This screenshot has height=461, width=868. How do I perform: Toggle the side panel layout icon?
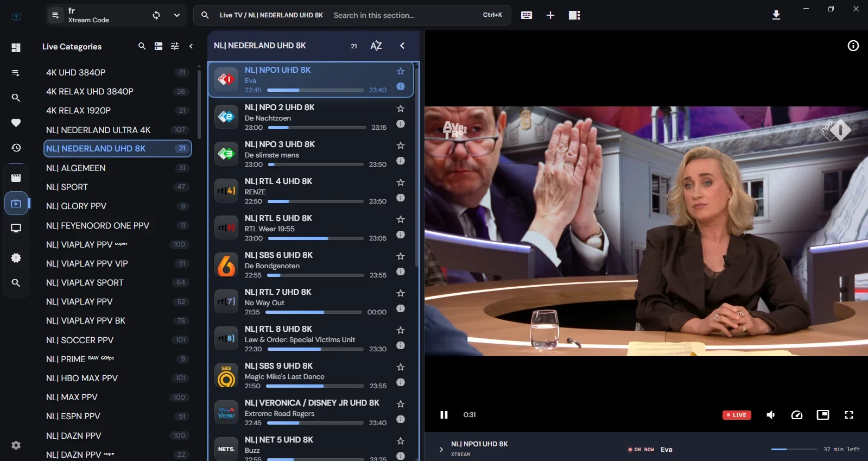click(574, 15)
